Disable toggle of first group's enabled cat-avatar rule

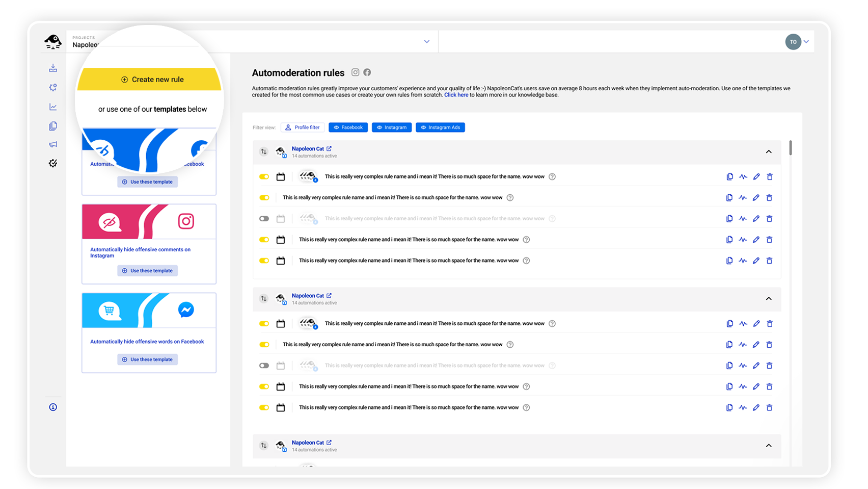[x=264, y=177]
